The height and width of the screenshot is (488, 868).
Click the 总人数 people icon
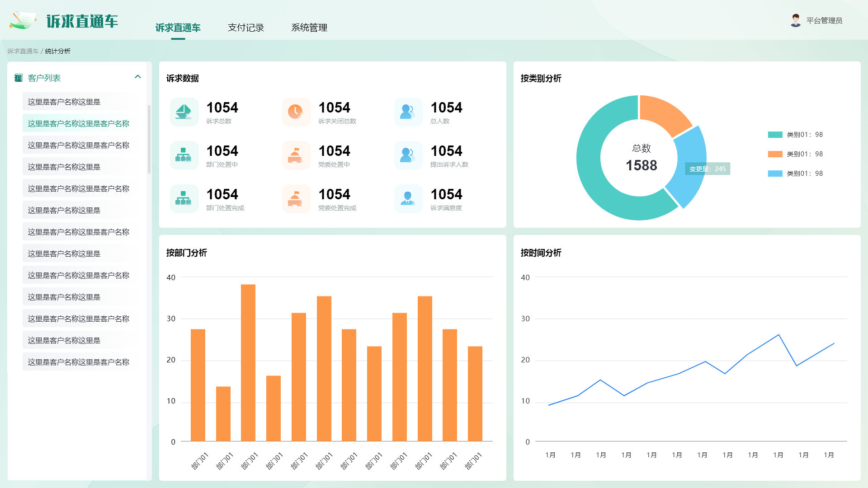pos(408,112)
